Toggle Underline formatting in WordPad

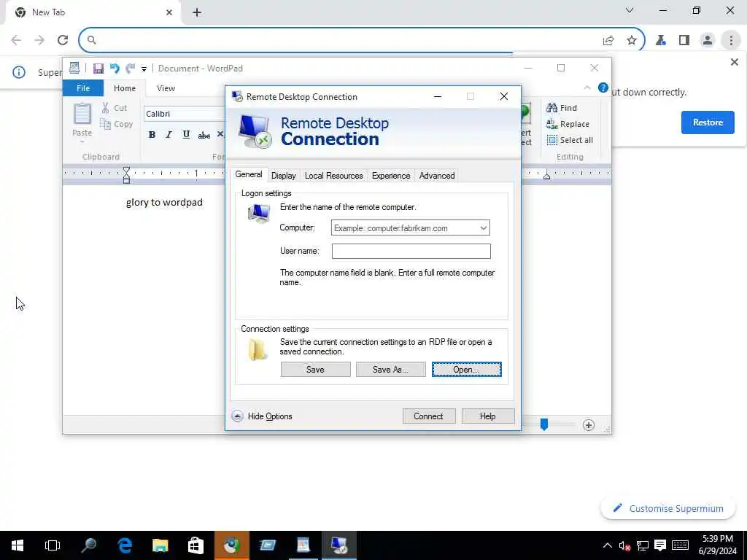tap(186, 135)
